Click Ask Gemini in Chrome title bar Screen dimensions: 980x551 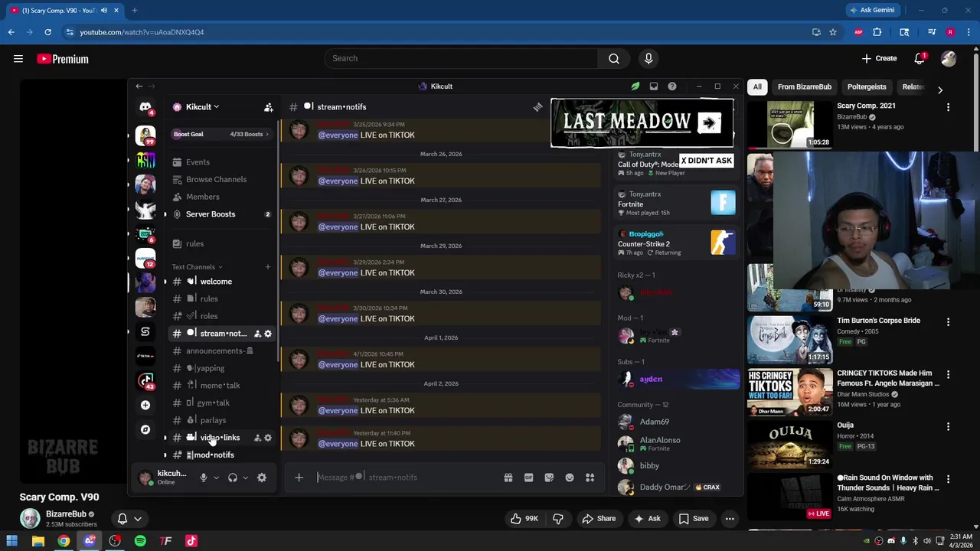(872, 10)
